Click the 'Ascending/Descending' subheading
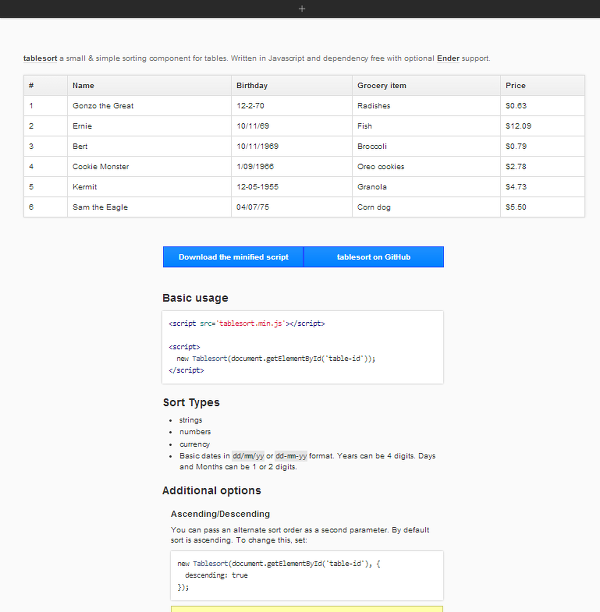 click(x=220, y=514)
